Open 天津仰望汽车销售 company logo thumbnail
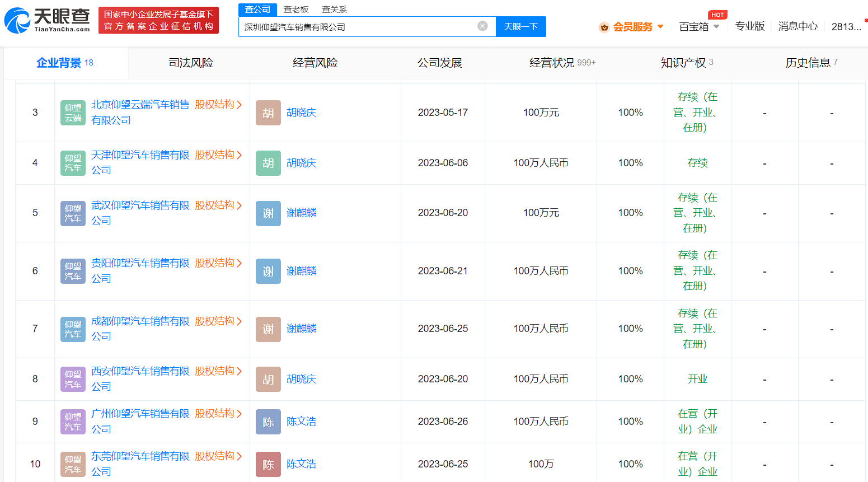 [73, 163]
